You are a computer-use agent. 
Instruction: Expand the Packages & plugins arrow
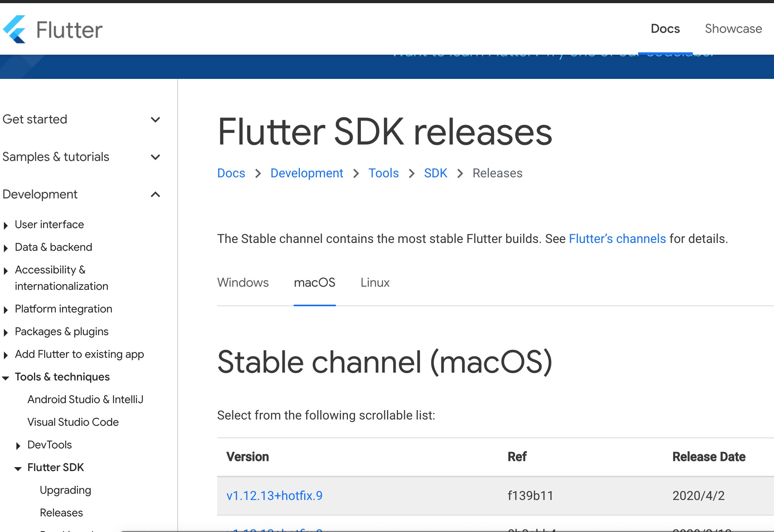pyautogui.click(x=5, y=332)
